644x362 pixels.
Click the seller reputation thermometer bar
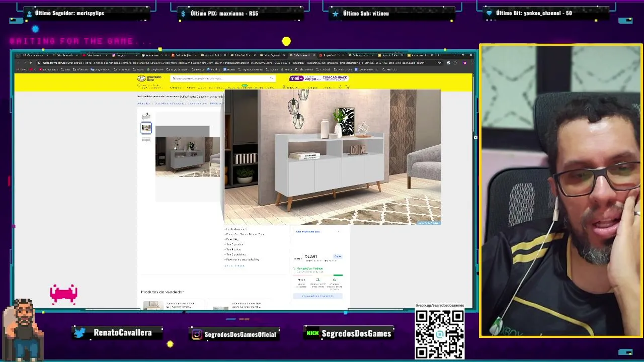pos(317,275)
